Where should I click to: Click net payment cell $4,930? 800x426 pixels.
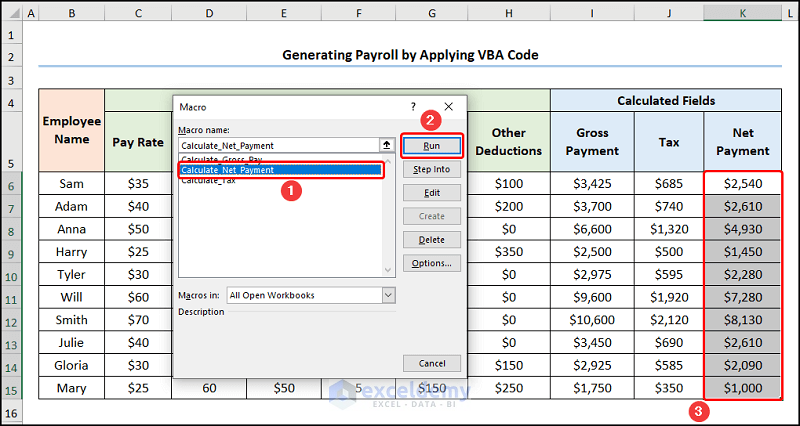742,229
